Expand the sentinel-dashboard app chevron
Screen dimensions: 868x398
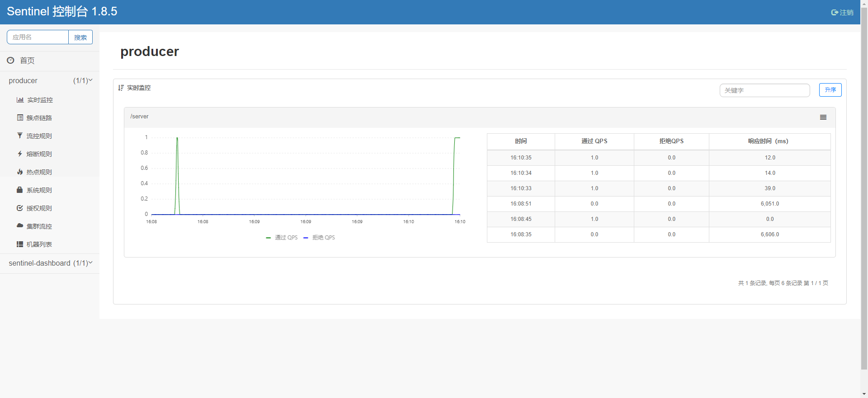pos(90,262)
